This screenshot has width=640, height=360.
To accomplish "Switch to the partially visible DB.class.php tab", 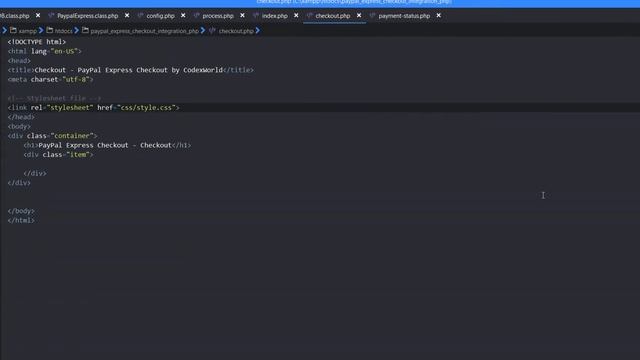I will point(15,16).
